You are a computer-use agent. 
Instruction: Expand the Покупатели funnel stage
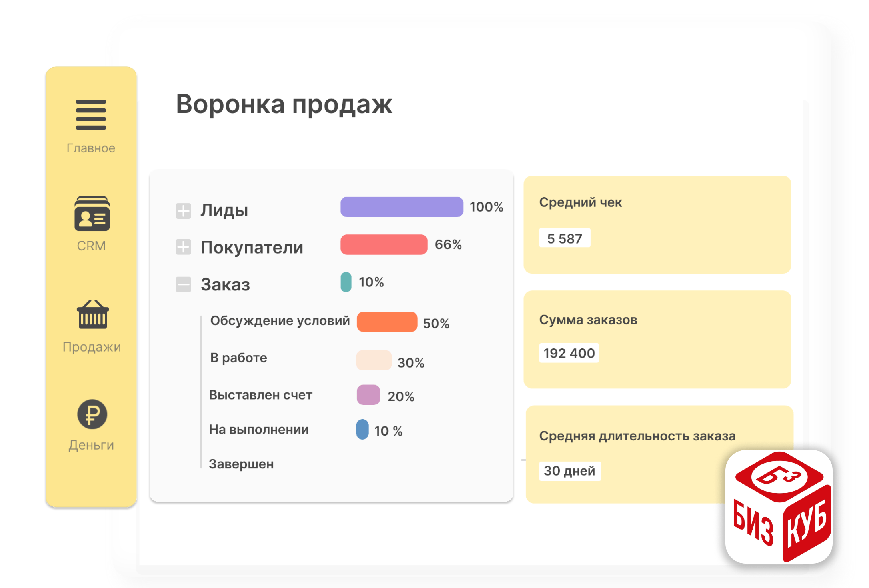click(183, 247)
